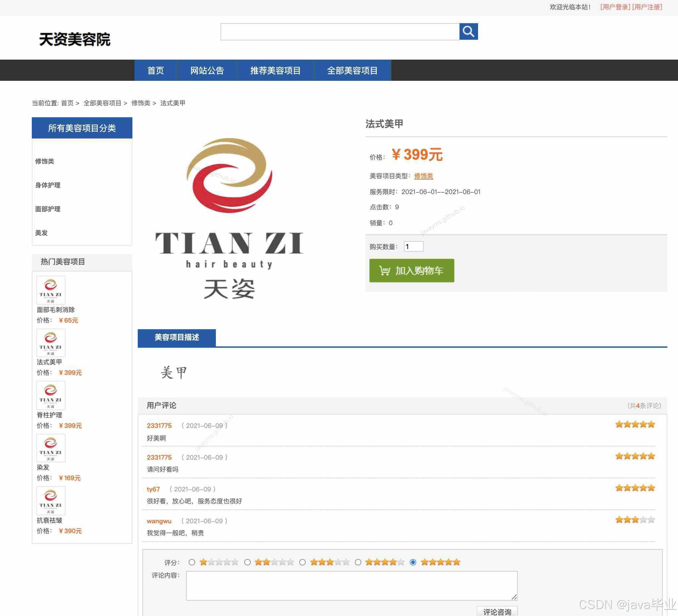Click the blue search magnifier button
Viewport: 678px width, 616px height.
[x=468, y=31]
